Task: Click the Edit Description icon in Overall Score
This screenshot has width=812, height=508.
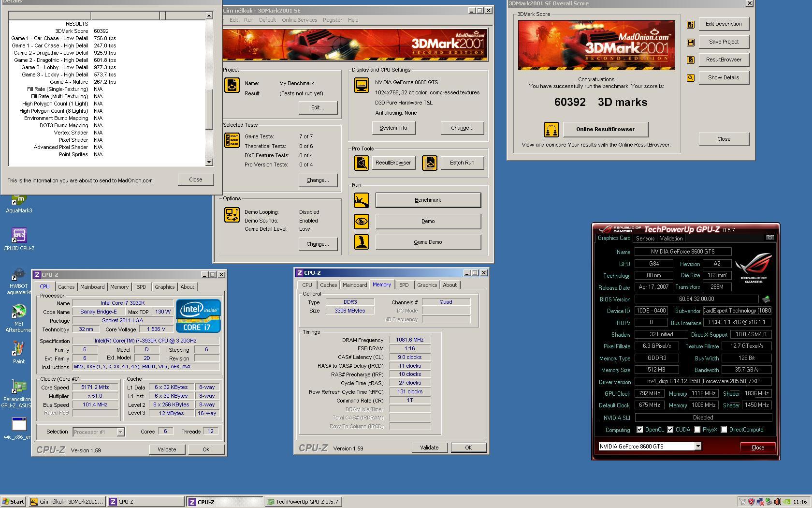Action: (x=690, y=24)
